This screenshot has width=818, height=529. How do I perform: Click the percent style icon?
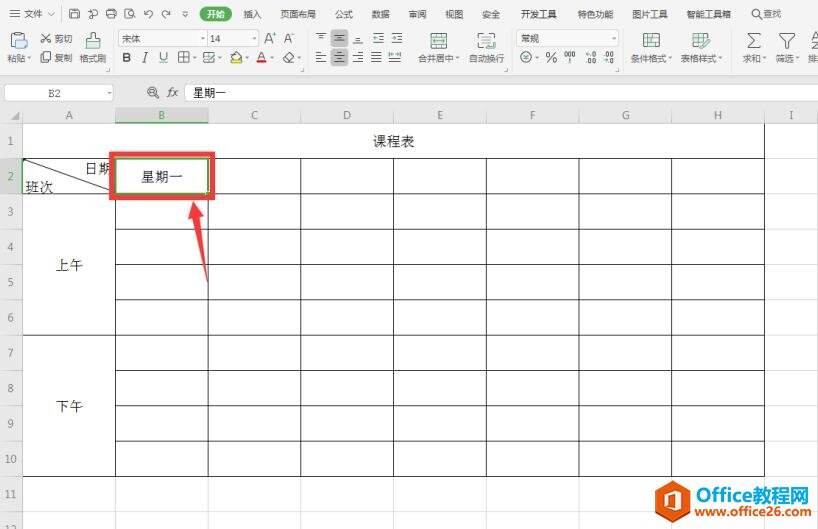(551, 57)
